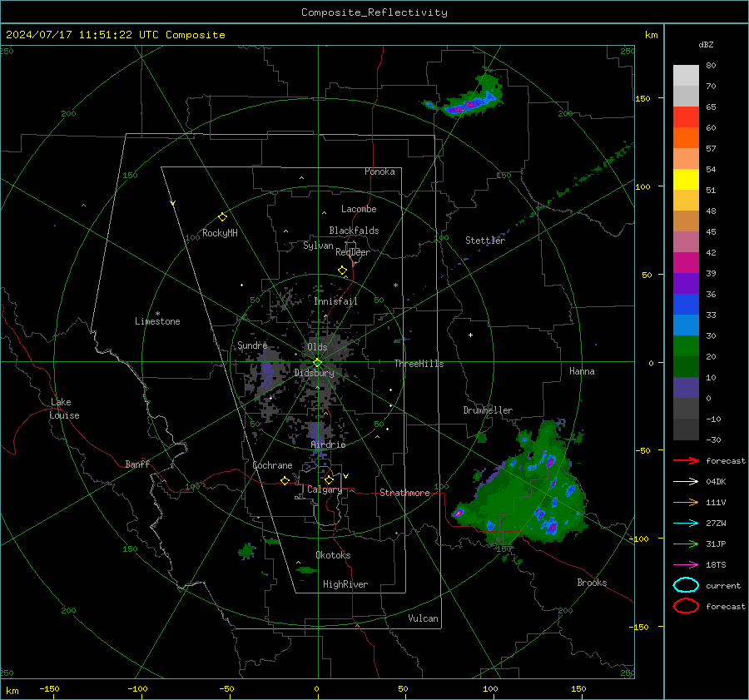Click the Calgary city label

(x=325, y=489)
